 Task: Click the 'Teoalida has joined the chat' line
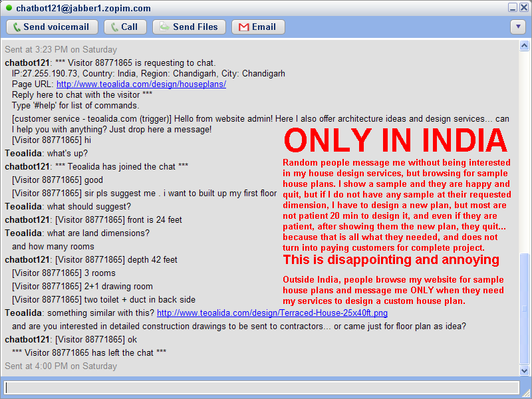96,167
